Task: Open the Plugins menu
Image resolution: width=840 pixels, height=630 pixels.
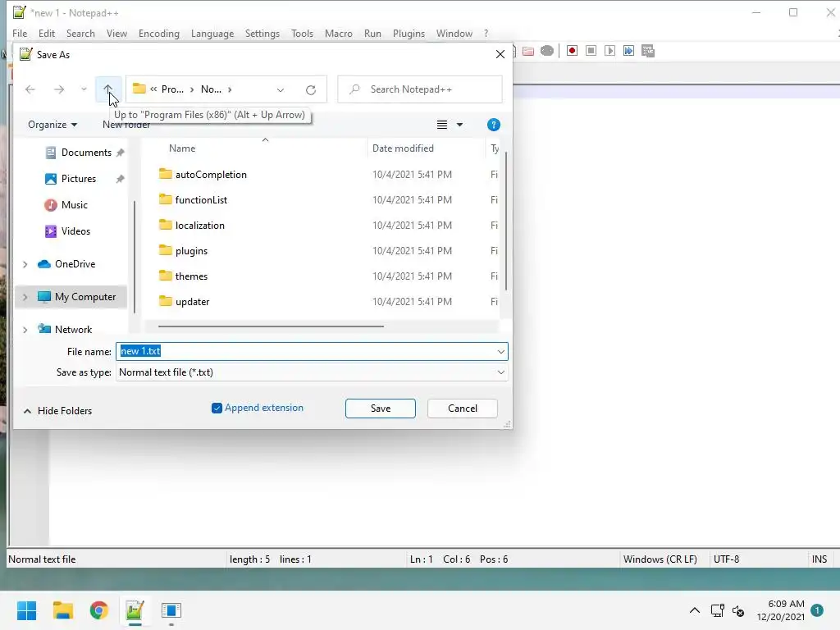Action: tap(409, 33)
